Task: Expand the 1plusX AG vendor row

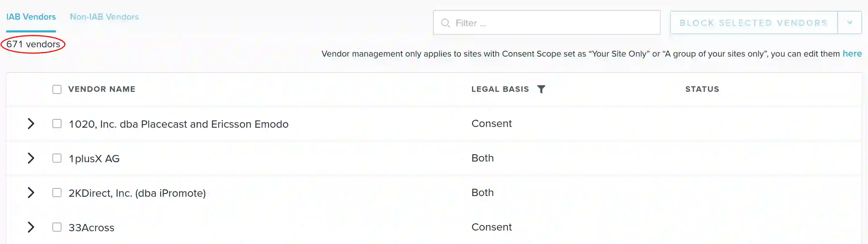Action: pyautogui.click(x=31, y=158)
